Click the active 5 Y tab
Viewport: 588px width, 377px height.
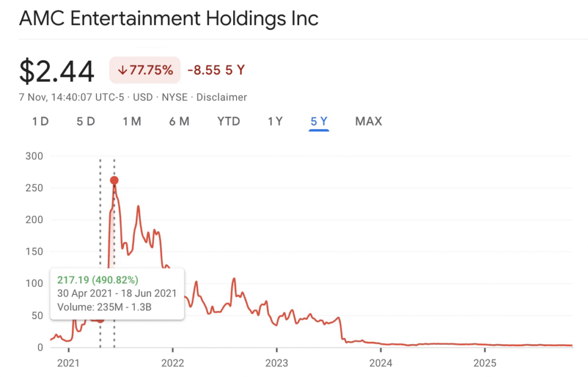pos(319,121)
